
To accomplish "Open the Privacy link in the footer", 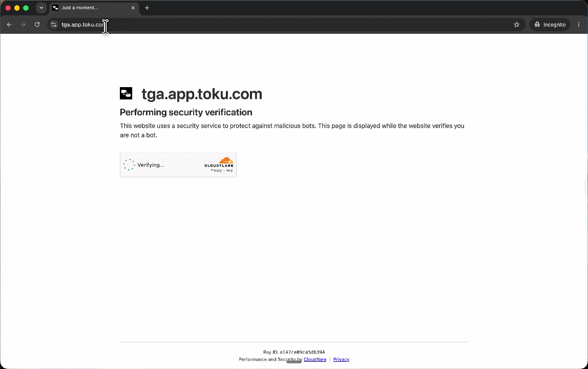I will 341,359.
